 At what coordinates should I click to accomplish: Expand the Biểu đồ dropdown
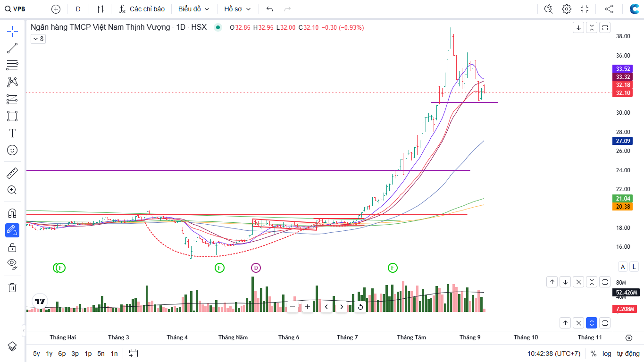pos(193,9)
